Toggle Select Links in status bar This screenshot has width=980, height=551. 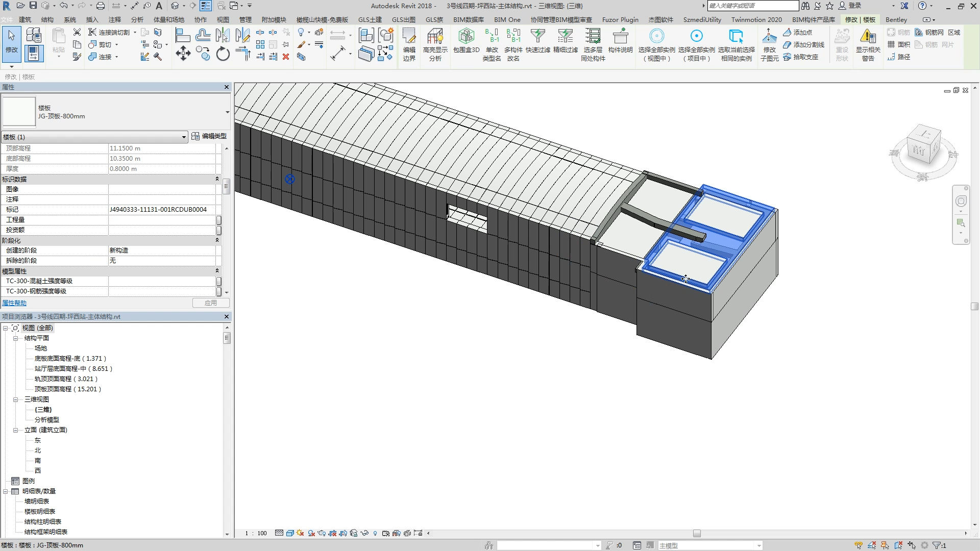859,545
